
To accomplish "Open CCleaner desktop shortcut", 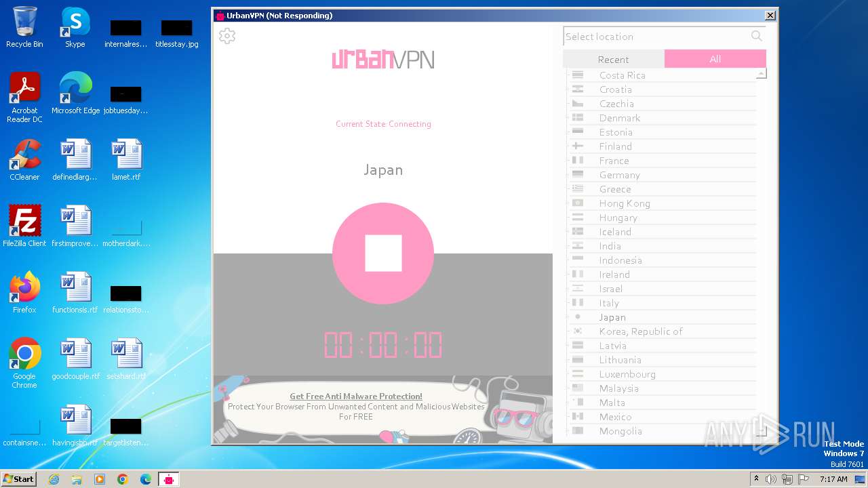I will pos(24,160).
